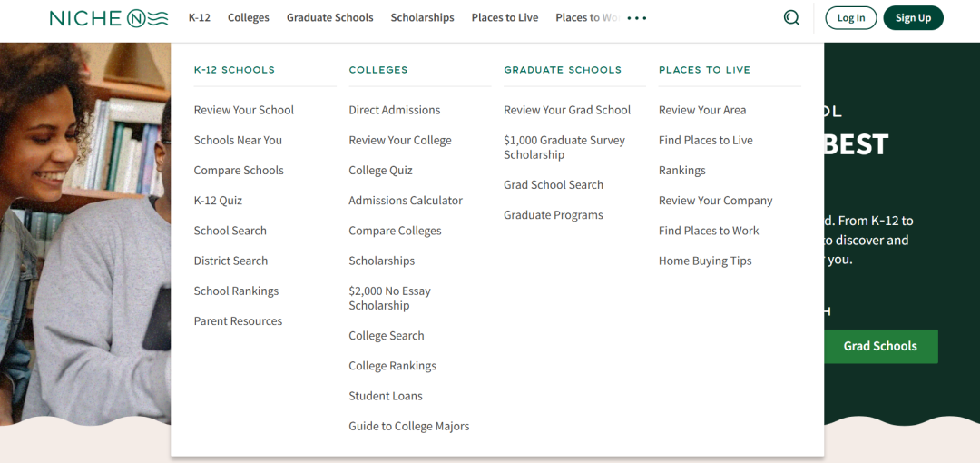Select PLACES TO LIVE column heading
The width and height of the screenshot is (980, 463).
click(704, 70)
